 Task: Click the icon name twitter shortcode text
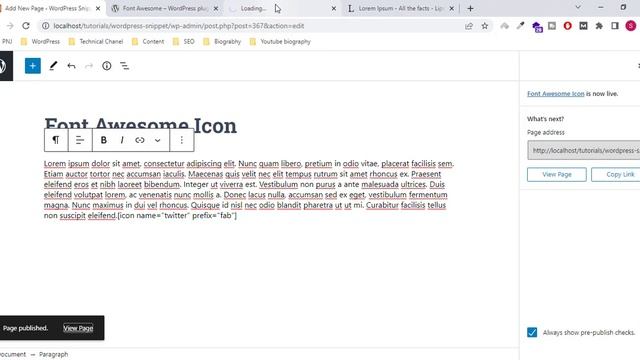tap(177, 216)
